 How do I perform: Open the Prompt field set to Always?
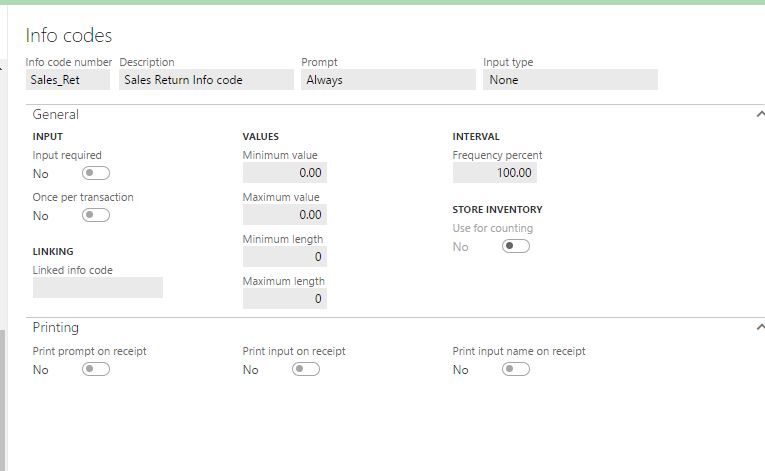(388, 80)
